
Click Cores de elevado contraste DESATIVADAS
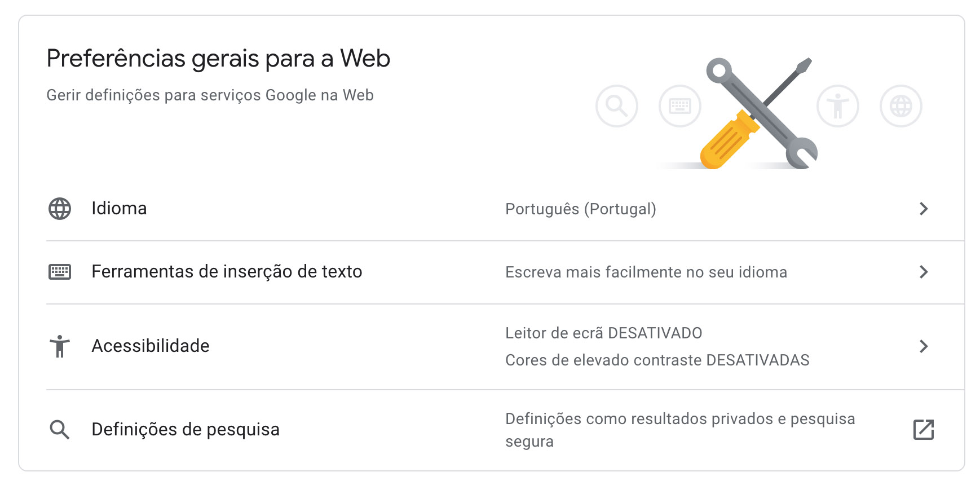pos(657,360)
